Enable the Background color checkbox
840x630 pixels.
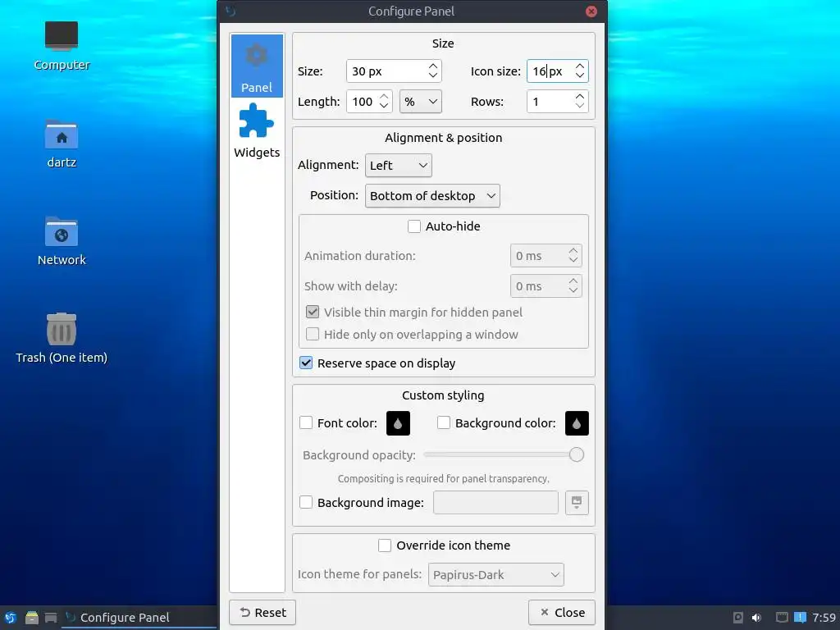coord(444,423)
